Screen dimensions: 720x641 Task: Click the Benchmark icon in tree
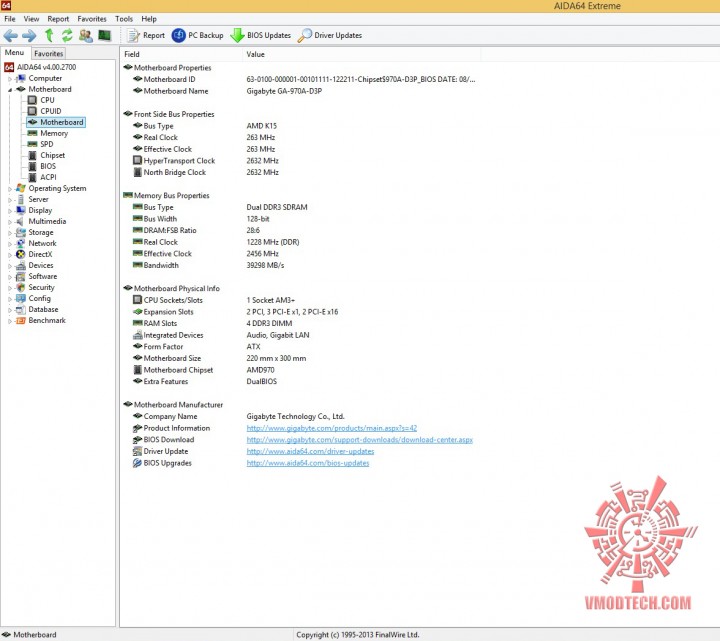coord(21,320)
